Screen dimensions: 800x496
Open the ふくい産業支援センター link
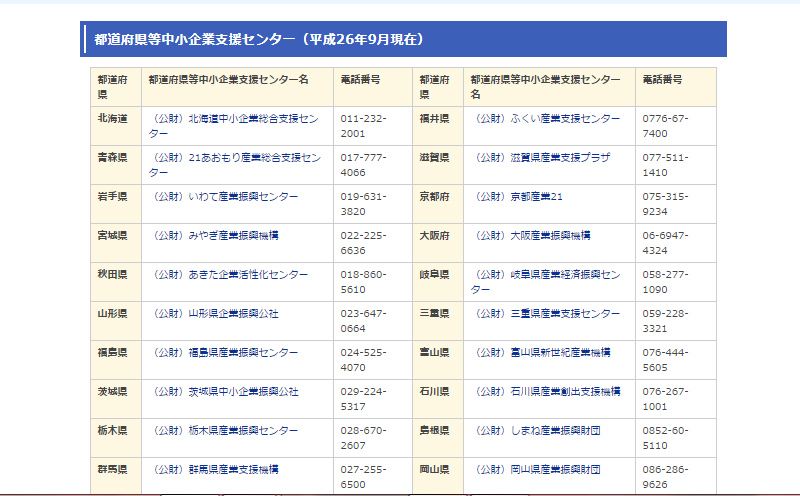[545, 118]
